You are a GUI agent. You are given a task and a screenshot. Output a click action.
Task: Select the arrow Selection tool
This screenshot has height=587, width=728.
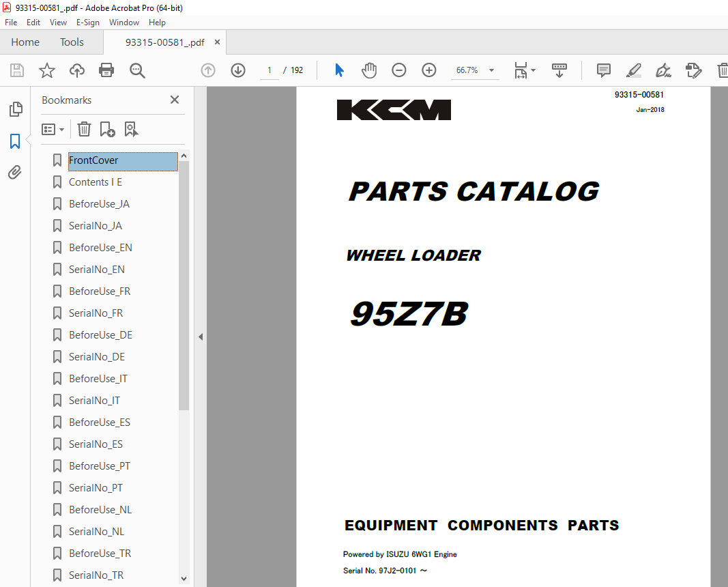pos(339,70)
